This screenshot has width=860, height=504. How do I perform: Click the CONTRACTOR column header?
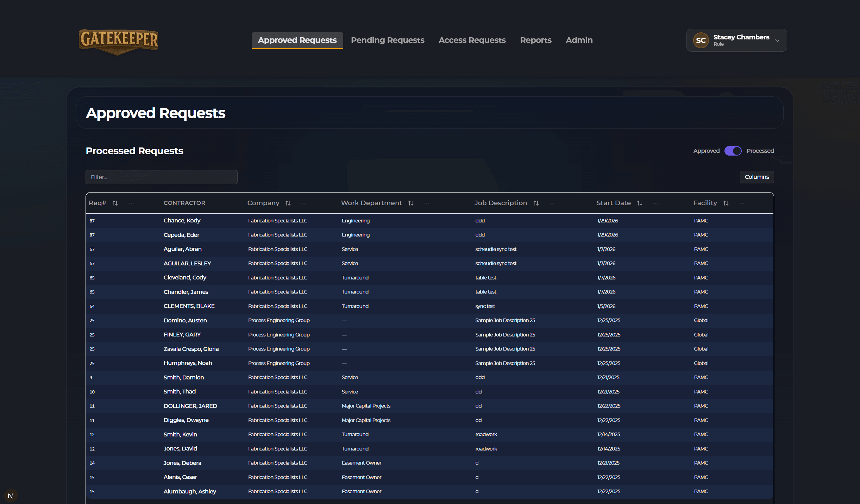click(184, 203)
